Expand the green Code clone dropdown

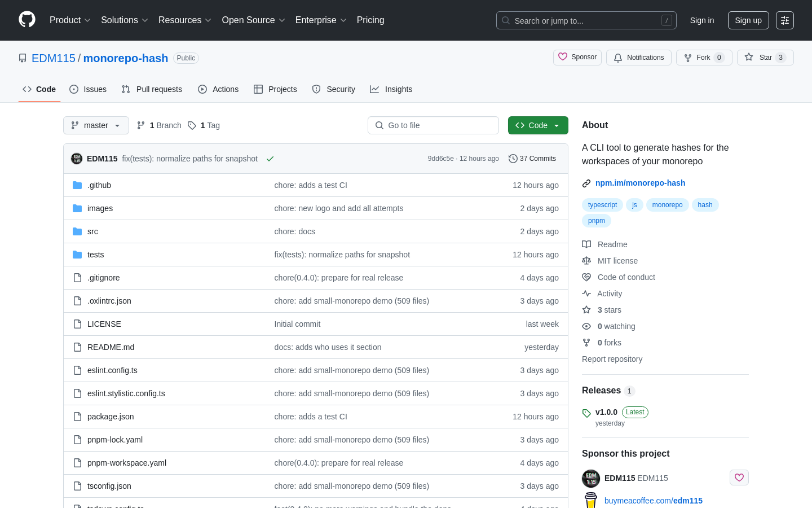click(x=538, y=125)
